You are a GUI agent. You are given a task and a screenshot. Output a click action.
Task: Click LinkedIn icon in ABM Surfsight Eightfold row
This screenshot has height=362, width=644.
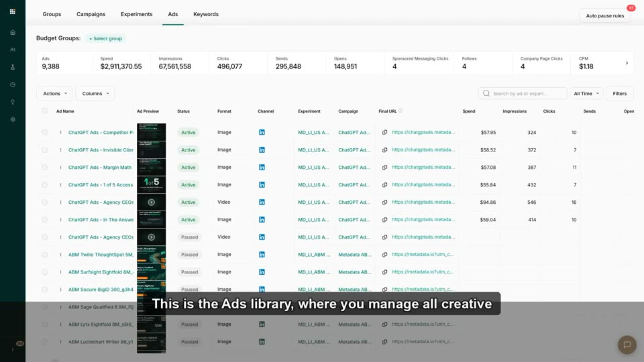262,272
